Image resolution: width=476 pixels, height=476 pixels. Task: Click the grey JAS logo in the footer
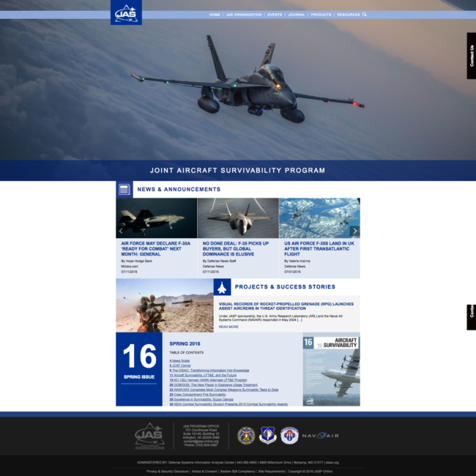[149, 436]
